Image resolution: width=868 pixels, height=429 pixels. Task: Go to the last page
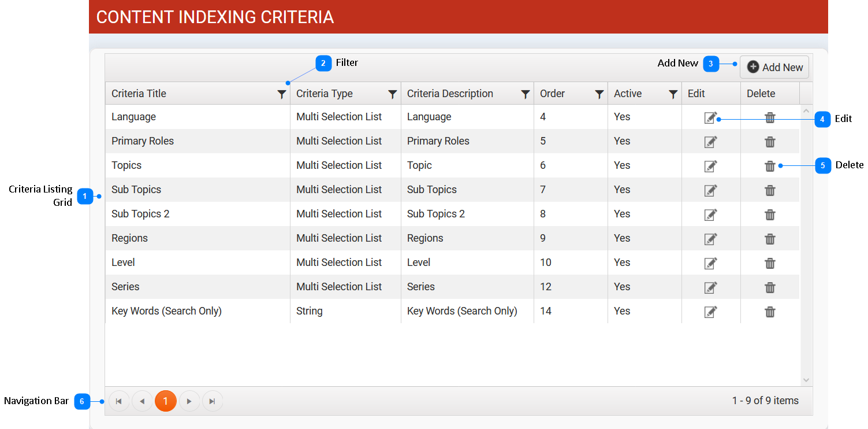213,401
